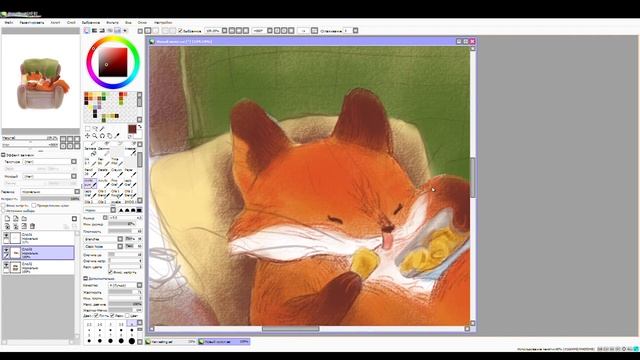
Task: Delete the selected layer with trash icon
Action: point(33,226)
